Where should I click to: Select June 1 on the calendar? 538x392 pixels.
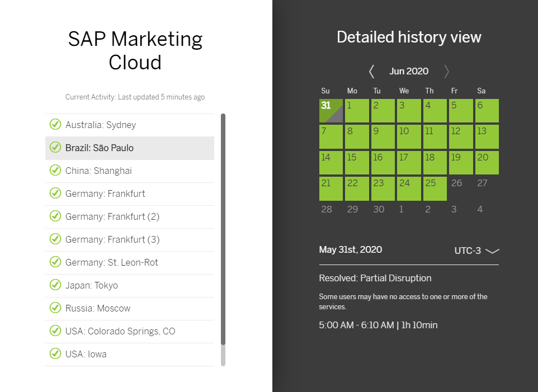(x=357, y=111)
